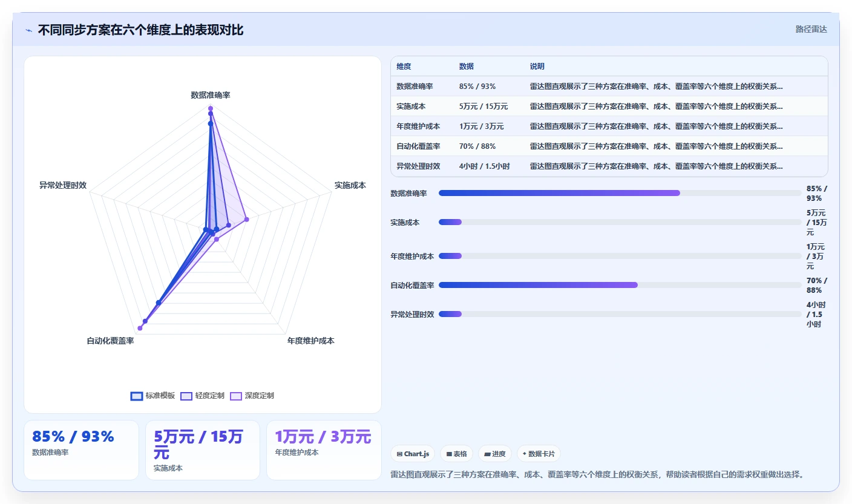Click the Chart.js tag chip
The height and width of the screenshot is (504, 852).
pos(413,454)
